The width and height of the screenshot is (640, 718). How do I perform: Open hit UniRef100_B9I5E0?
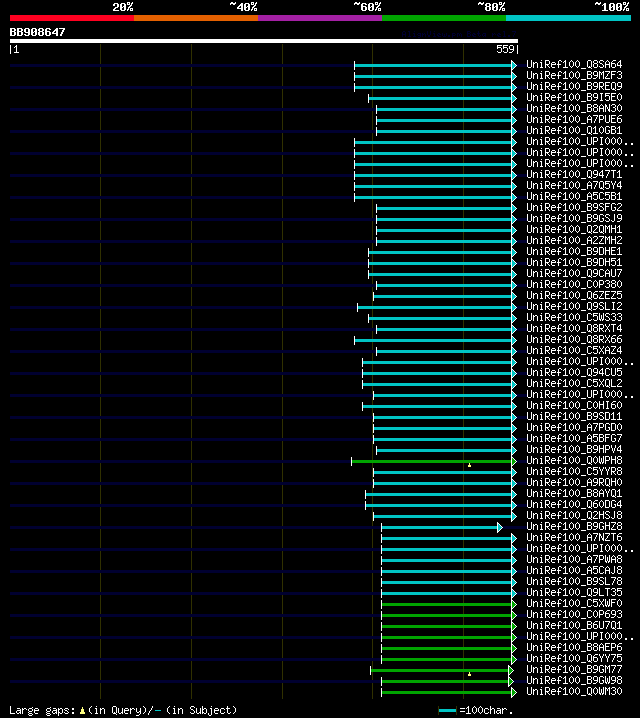coord(574,98)
